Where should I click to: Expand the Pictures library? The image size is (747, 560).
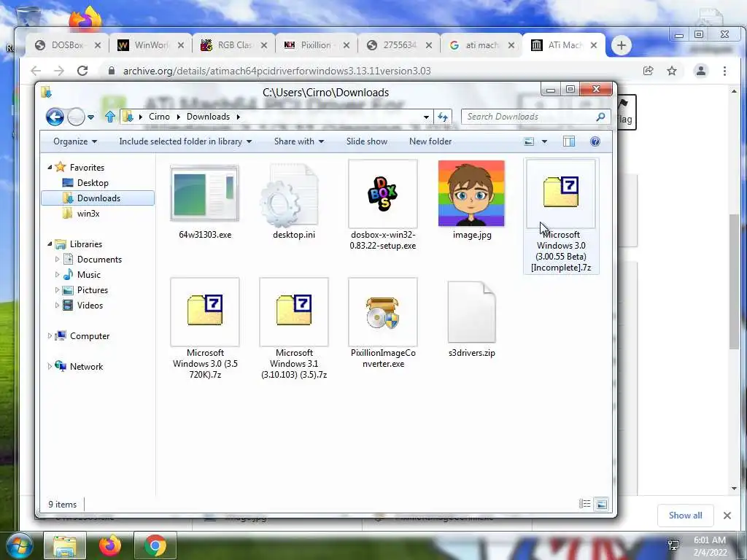[57, 290]
